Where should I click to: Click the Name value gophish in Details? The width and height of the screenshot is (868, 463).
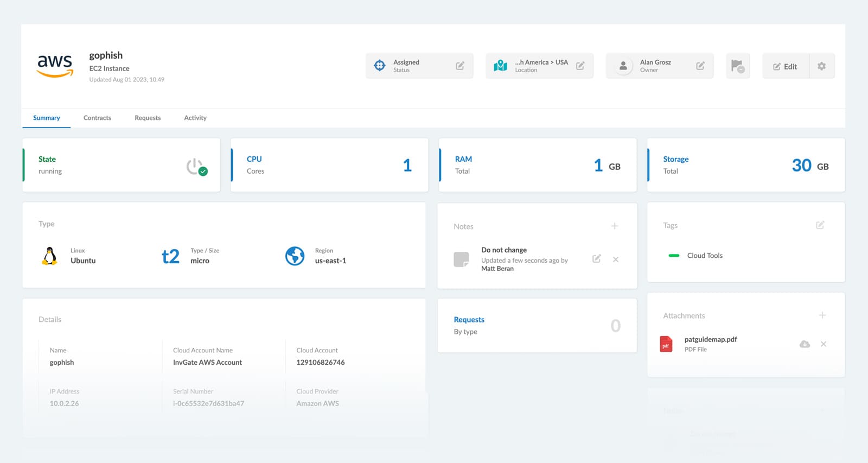tap(62, 362)
